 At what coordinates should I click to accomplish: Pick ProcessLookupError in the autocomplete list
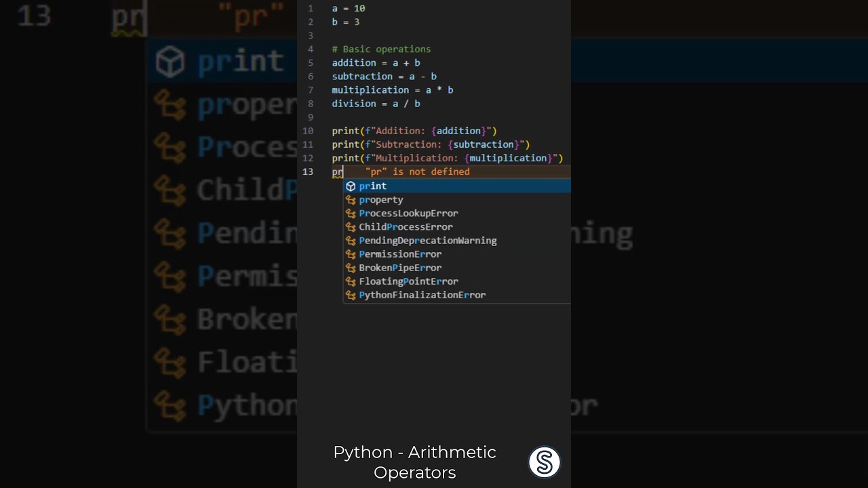tap(457, 213)
